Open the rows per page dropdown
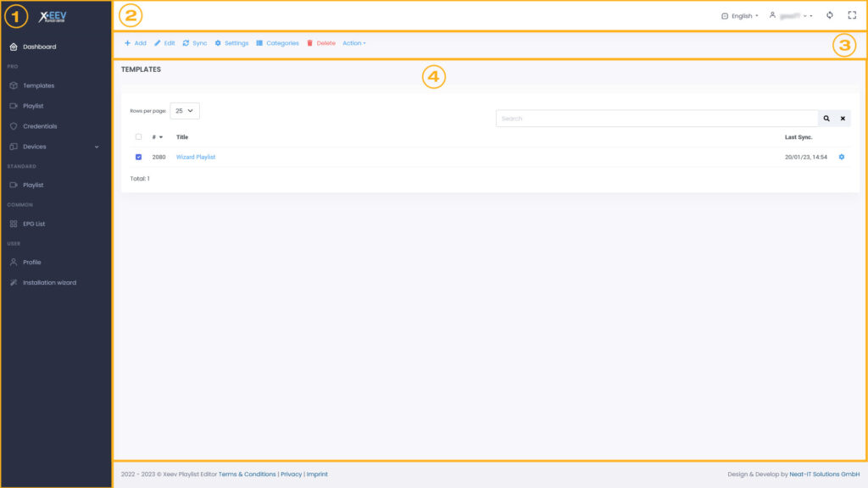The height and width of the screenshot is (488, 868). pyautogui.click(x=185, y=111)
